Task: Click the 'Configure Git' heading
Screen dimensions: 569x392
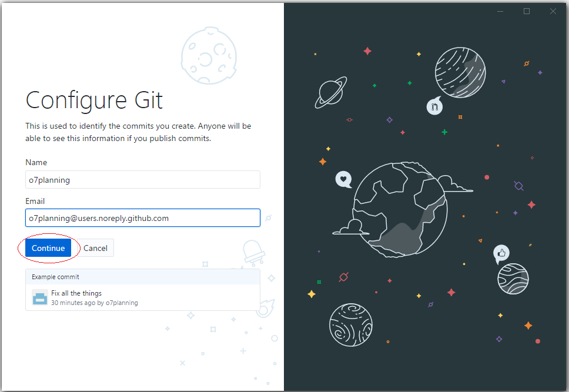Action: (x=94, y=100)
